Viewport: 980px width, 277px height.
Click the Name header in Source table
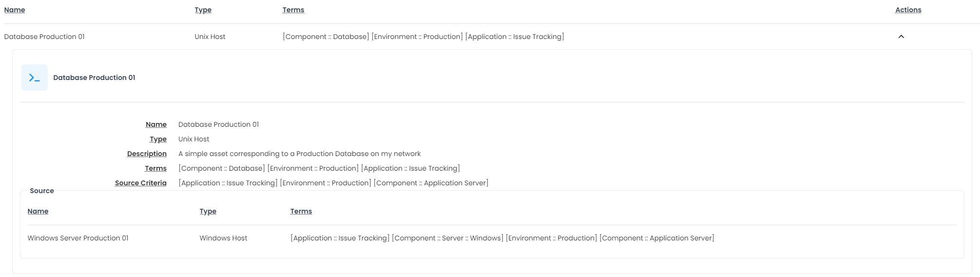[38, 211]
